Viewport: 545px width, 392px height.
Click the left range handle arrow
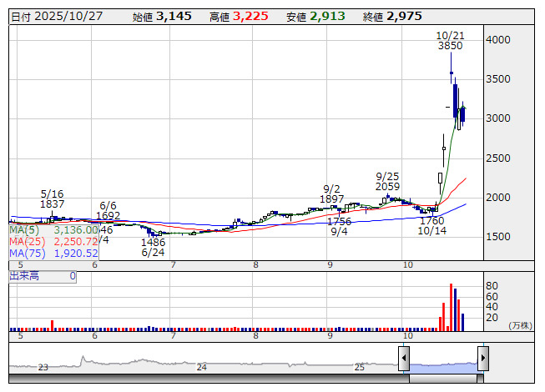[x=404, y=359]
